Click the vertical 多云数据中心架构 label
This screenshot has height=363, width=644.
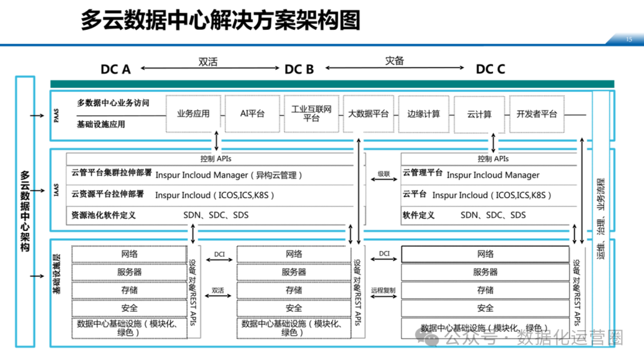click(x=25, y=211)
